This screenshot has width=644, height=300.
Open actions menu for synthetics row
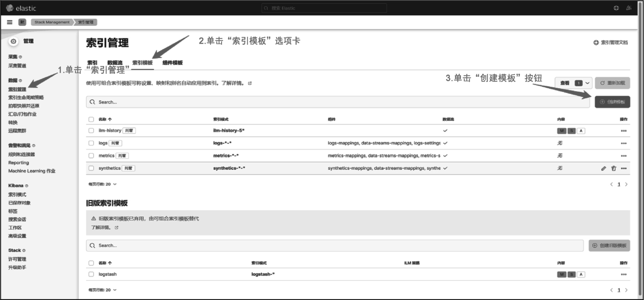(x=624, y=168)
